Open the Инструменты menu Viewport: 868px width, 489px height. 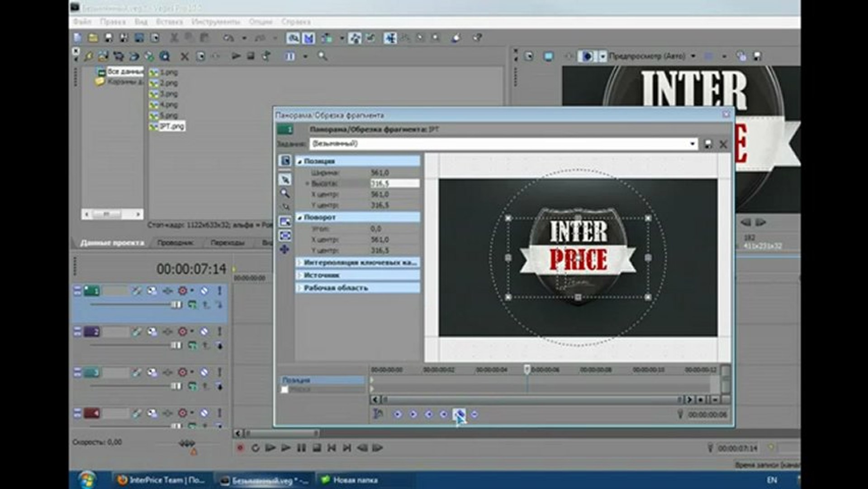click(x=216, y=22)
